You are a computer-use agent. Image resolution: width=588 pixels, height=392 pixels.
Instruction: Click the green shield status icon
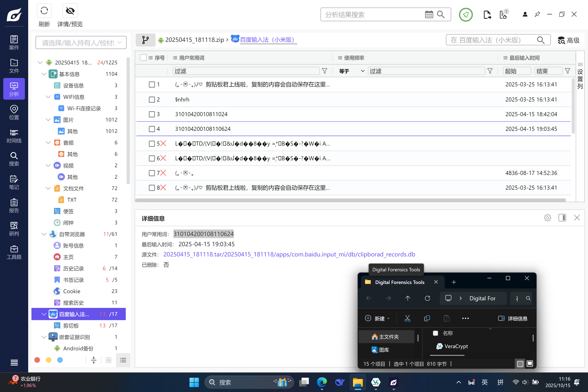(x=465, y=15)
